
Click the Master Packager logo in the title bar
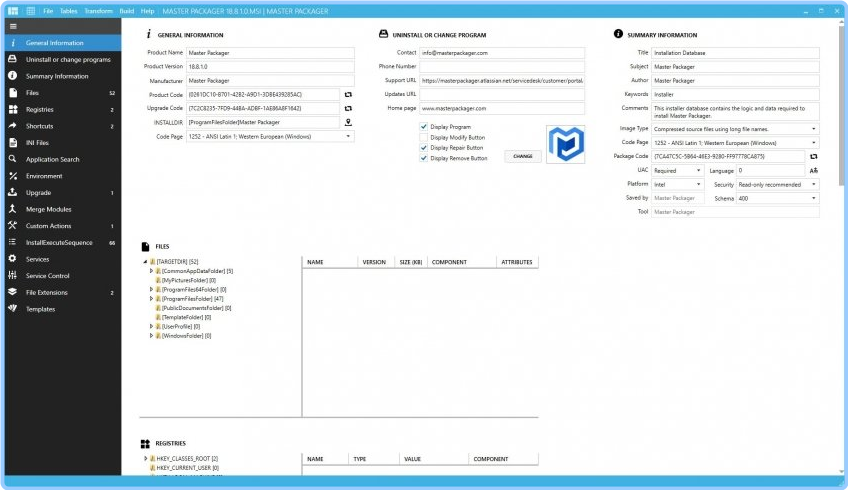click(x=13, y=11)
